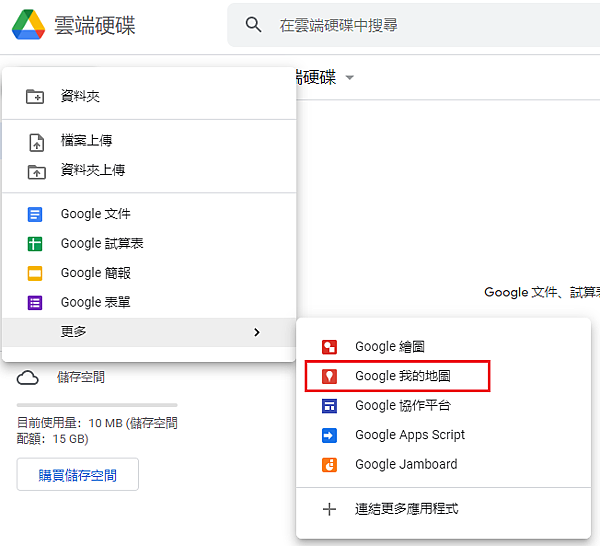Select Google 繪圖 in the submenu
Viewport: 600px width, 546px height.
click(x=443, y=347)
